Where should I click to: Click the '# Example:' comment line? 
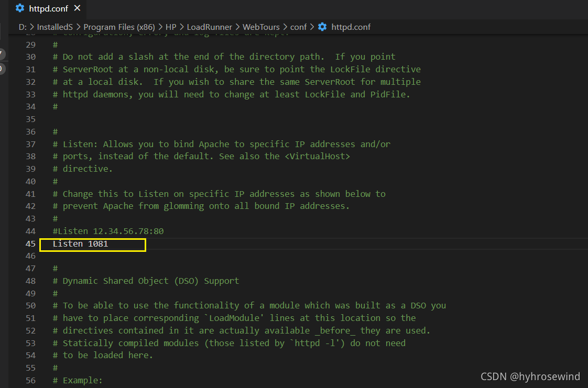point(78,380)
